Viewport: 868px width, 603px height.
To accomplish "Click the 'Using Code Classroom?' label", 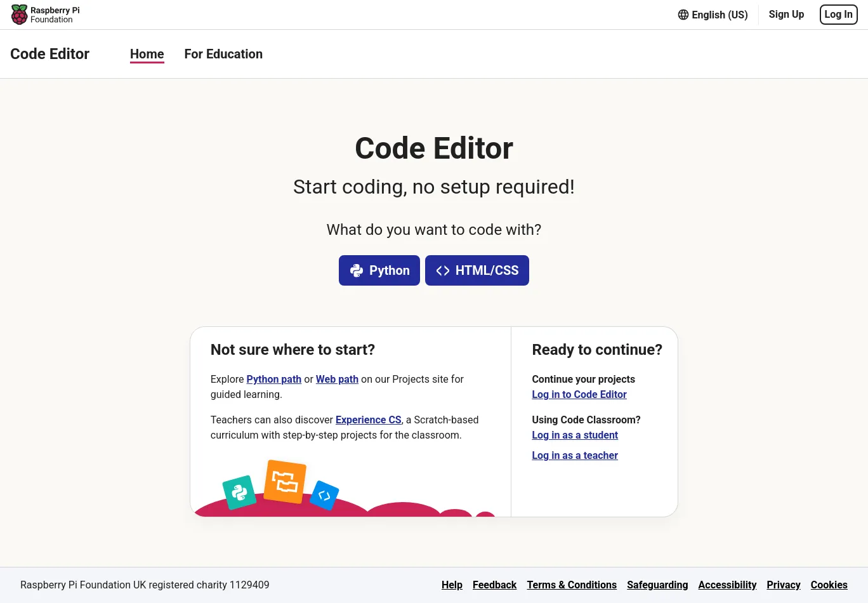I will 586,420.
